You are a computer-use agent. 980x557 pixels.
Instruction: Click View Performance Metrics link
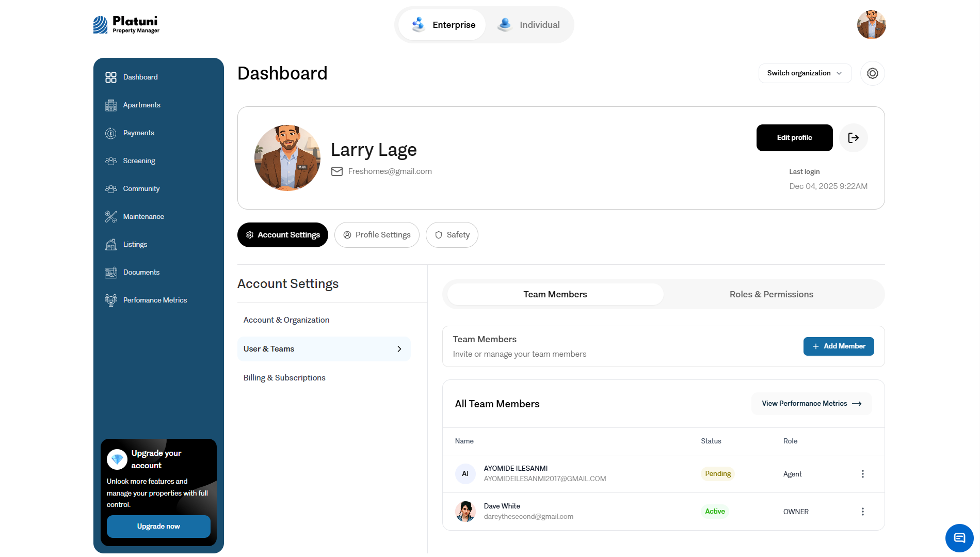[x=812, y=404]
